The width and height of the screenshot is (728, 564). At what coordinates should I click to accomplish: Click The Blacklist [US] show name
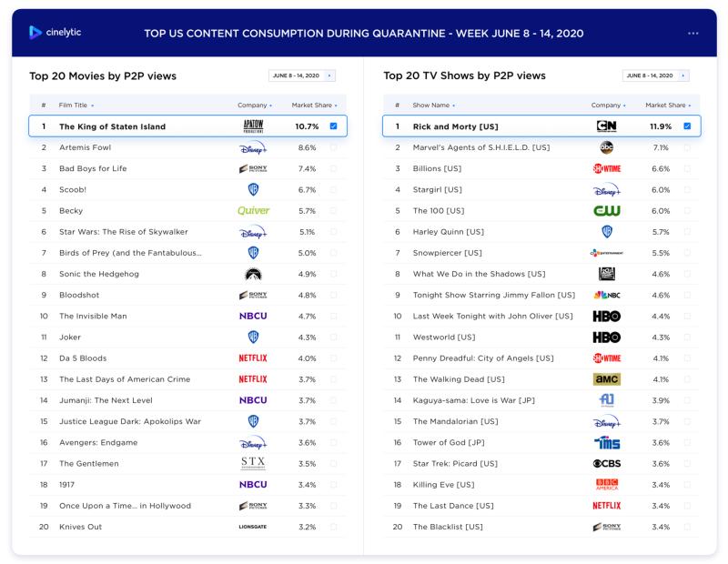(448, 527)
